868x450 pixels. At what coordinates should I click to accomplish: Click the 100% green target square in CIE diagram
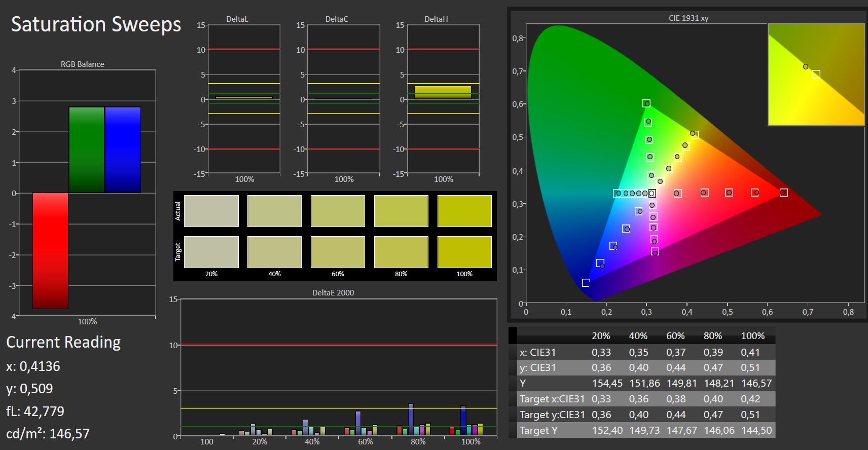[x=646, y=103]
